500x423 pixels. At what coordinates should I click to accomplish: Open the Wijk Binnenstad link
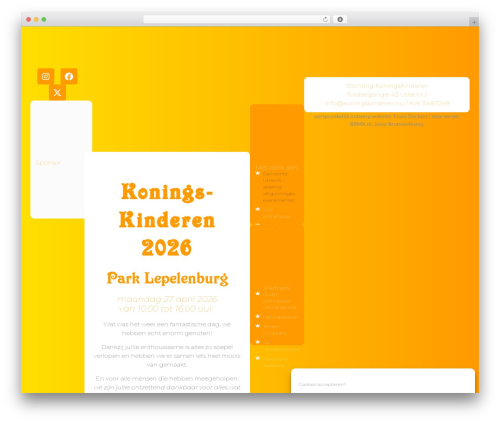pos(276,213)
